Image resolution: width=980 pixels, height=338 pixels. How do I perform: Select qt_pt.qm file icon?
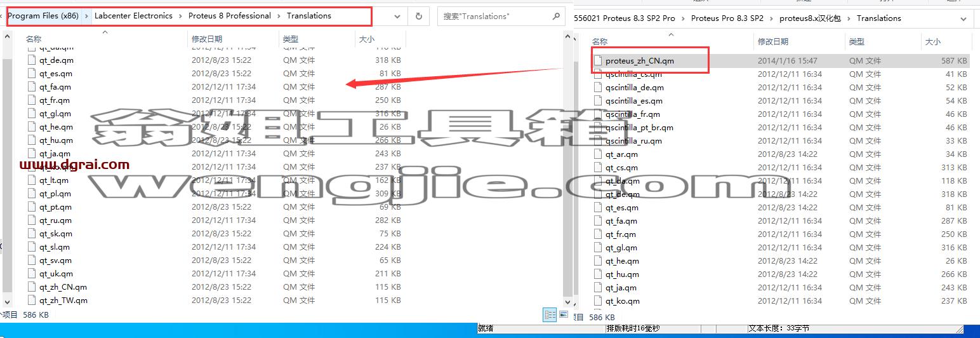pos(32,207)
